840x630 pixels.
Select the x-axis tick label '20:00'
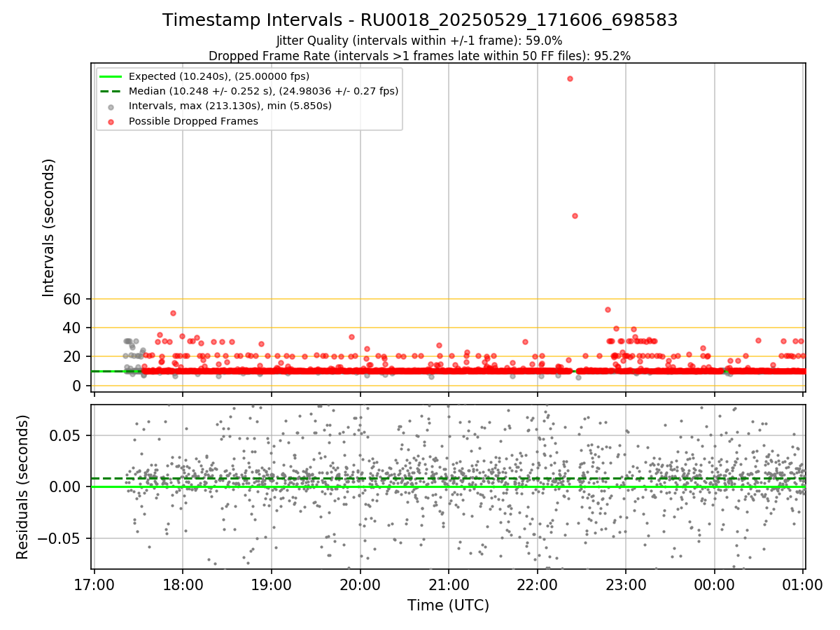[x=360, y=584]
